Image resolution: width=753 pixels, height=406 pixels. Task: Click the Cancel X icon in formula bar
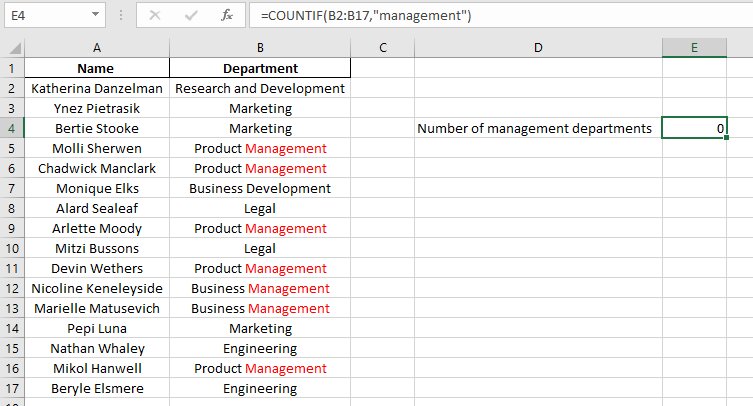coord(155,15)
